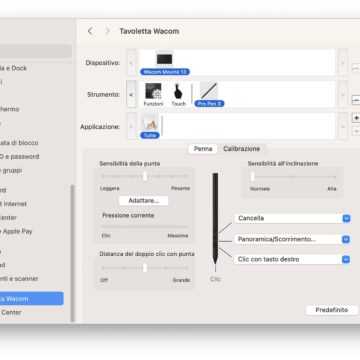The height and width of the screenshot is (360, 360).
Task: Select the Pro Pen 3 tool icon
Action: pos(209,91)
